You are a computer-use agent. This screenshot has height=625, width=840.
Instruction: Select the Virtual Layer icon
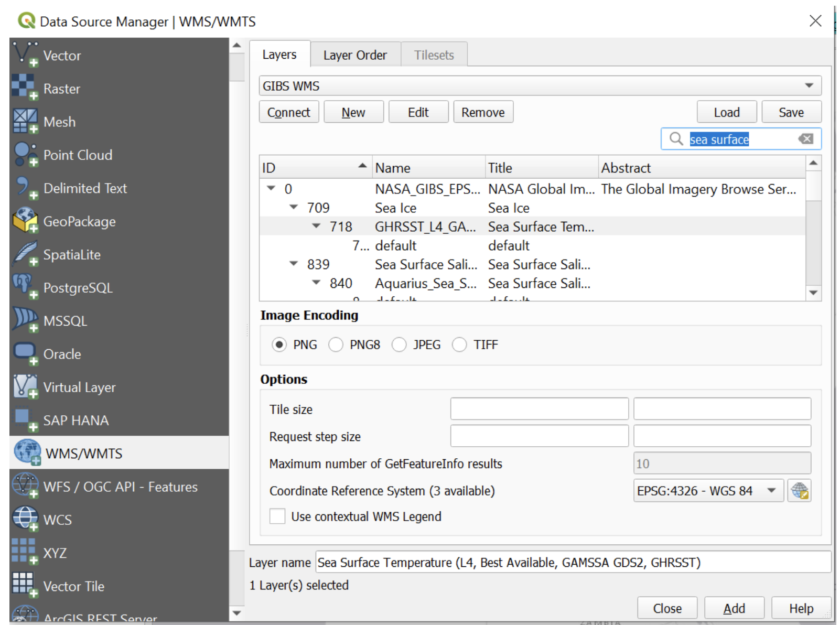coord(25,386)
